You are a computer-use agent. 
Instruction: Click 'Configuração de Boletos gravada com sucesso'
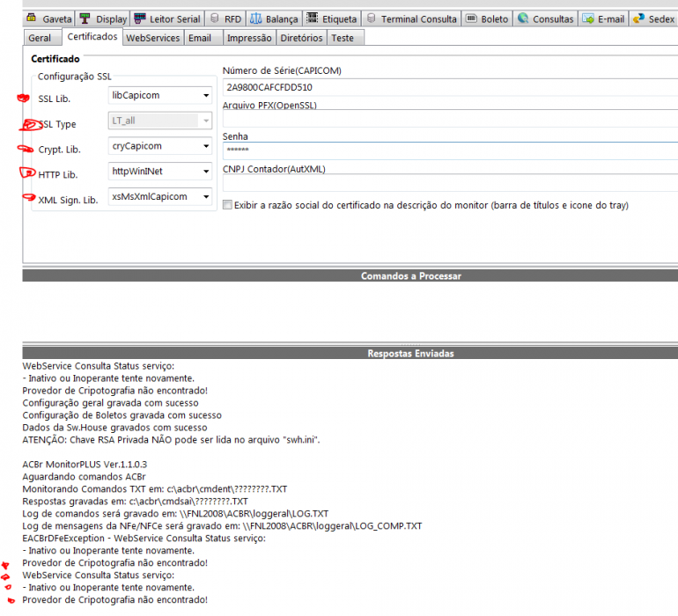122,415
